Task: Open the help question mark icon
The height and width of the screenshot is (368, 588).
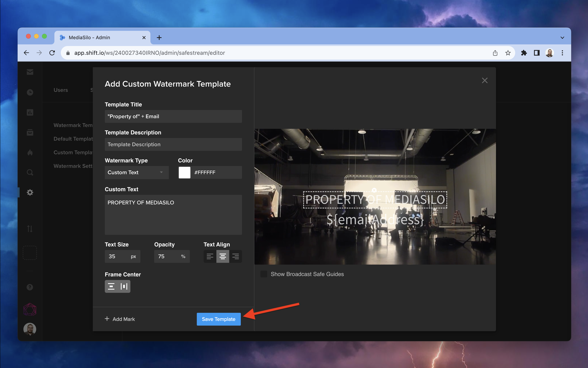Action: 30,287
